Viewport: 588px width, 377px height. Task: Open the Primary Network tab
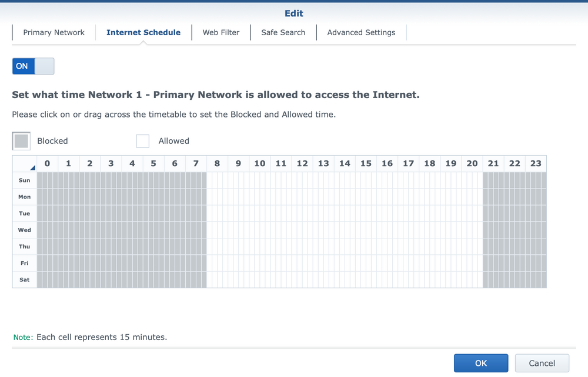[54, 32]
